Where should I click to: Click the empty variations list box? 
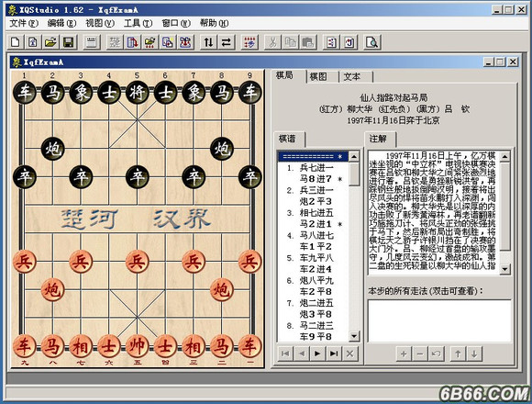pos(439,320)
